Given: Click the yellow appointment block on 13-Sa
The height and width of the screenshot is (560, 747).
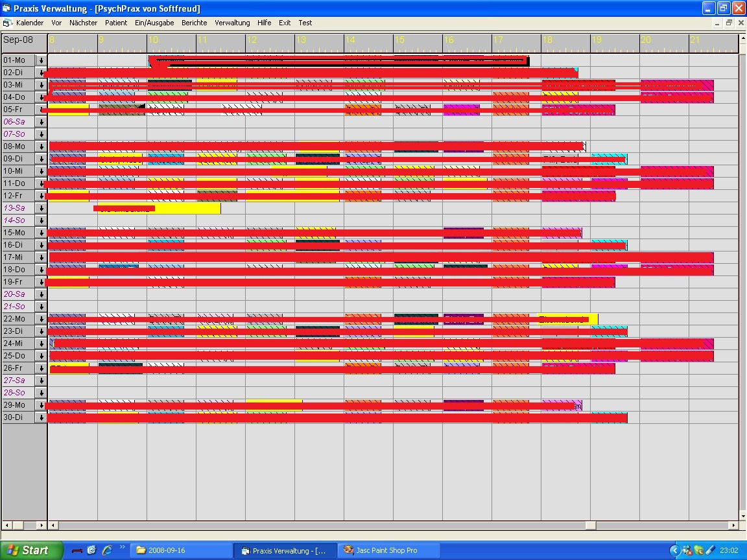Looking at the screenshot, I should coord(159,208).
